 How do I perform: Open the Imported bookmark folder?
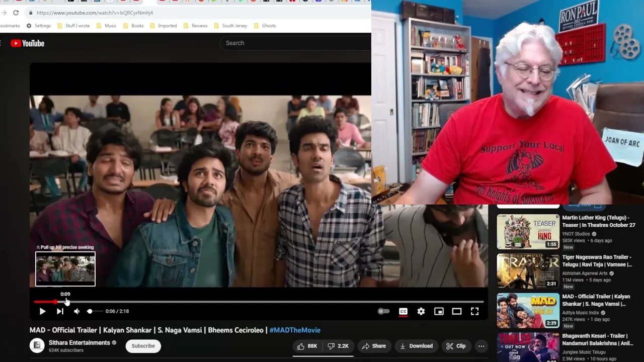click(x=164, y=26)
